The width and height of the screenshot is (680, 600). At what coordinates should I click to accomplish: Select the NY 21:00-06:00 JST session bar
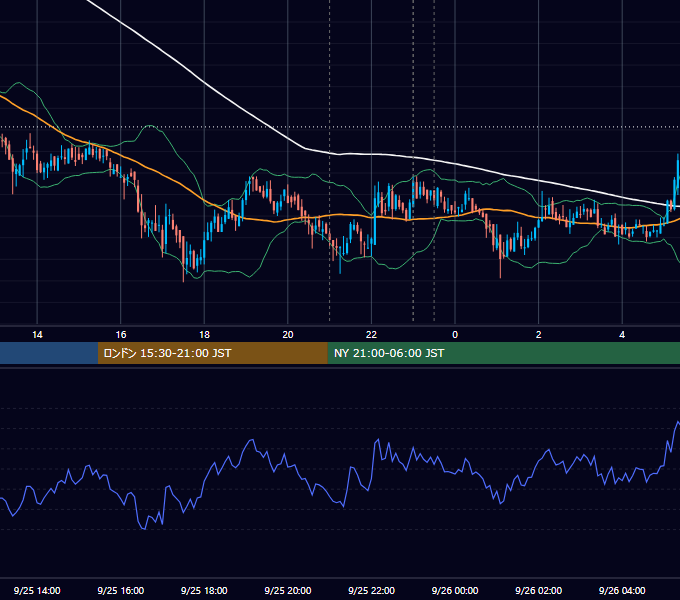click(503, 353)
